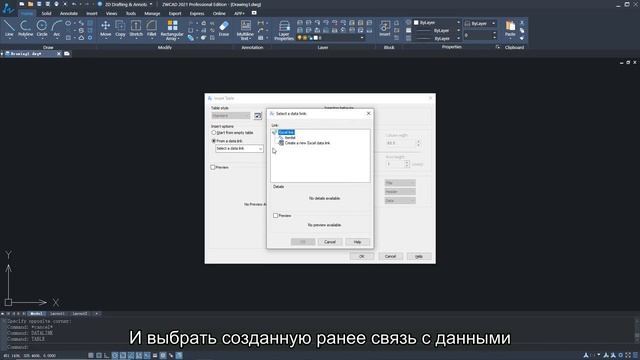Click the Open folder icon in quick access
Image resolution: width=640 pixels, height=360 pixels.
click(x=30, y=4)
